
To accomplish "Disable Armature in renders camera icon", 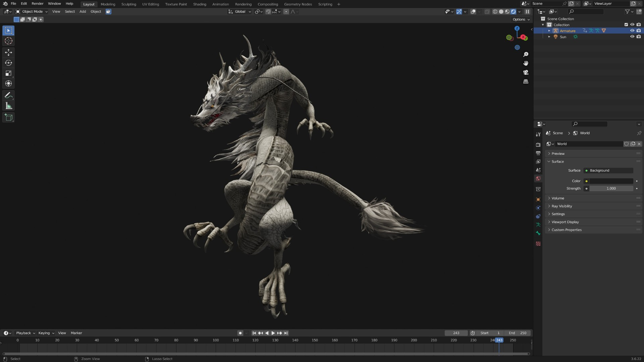I will (638, 31).
